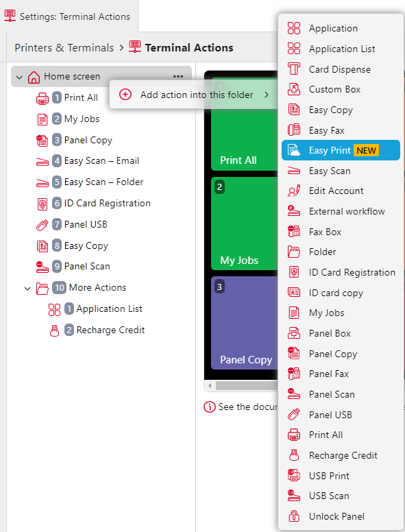Click the Application List grid icon in tree
The width and height of the screenshot is (405, 532).
click(55, 309)
